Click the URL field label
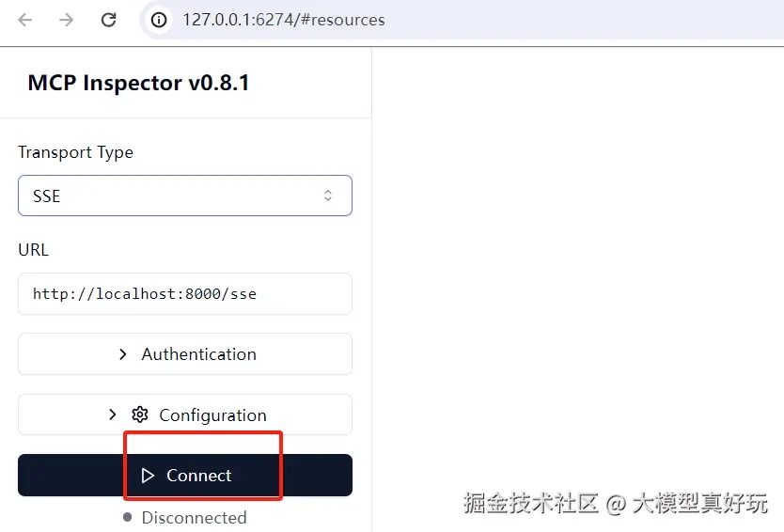Image resolution: width=784 pixels, height=532 pixels. [33, 249]
